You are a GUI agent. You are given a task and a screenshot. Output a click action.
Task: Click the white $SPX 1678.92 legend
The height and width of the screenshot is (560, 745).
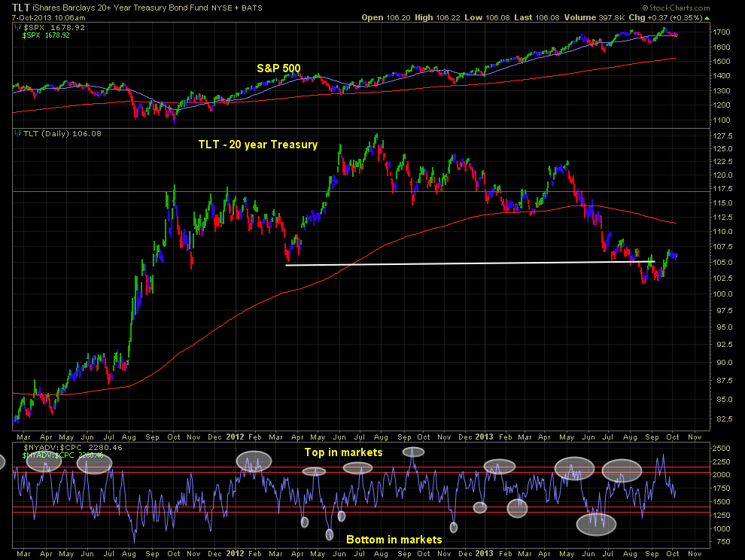[x=54, y=28]
